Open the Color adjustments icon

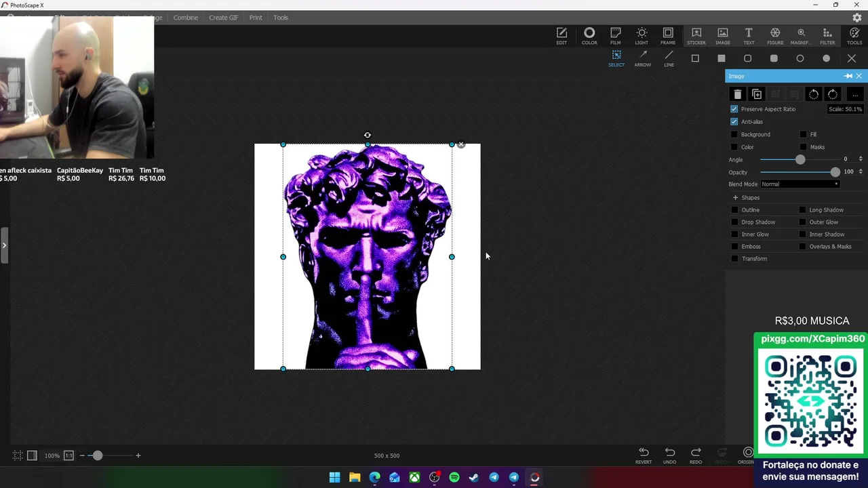[x=589, y=36]
